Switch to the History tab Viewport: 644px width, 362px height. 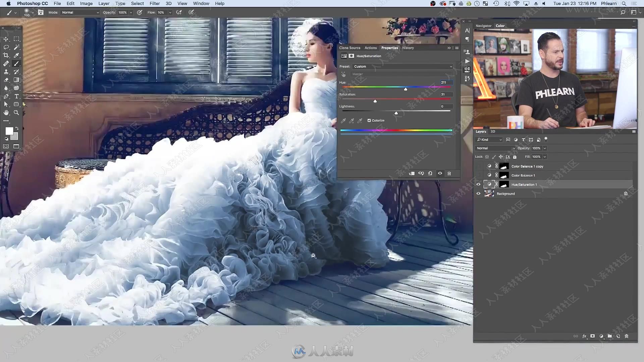(408, 48)
